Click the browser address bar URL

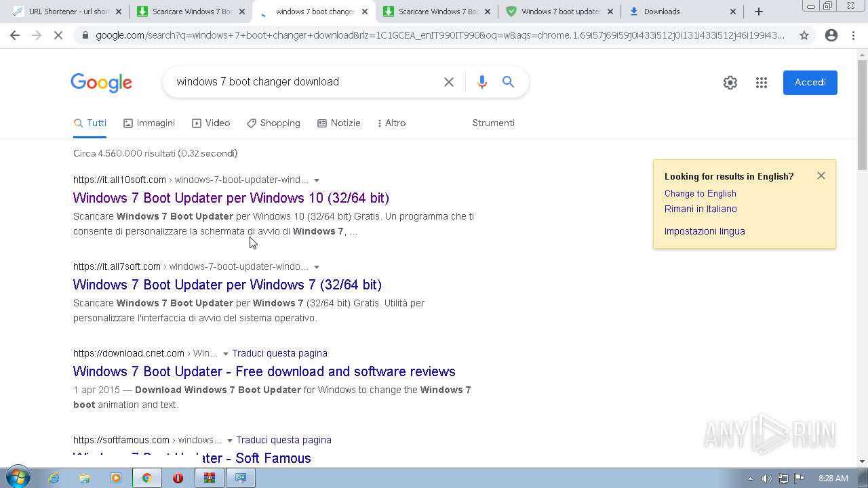pos(440,35)
